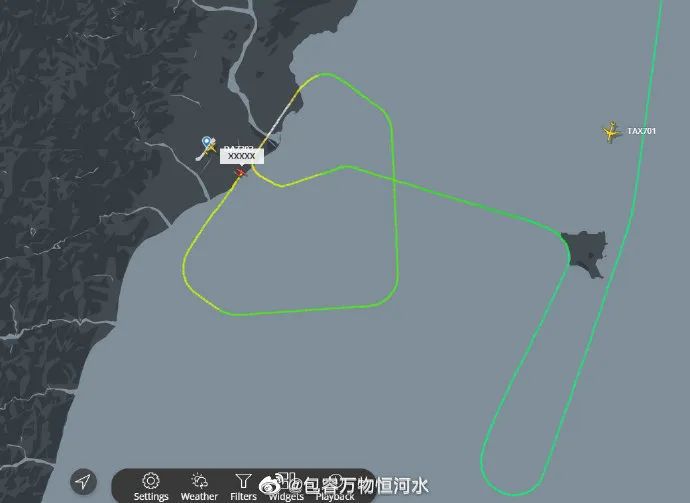Viewport: 690px width, 503px height.
Task: Click the Weather text label
Action: 199,496
